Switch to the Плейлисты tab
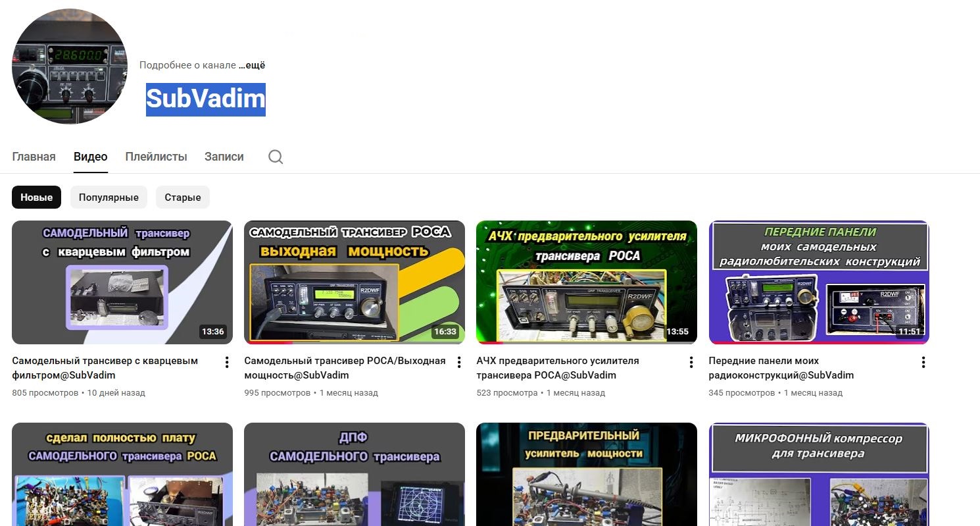 coord(156,157)
